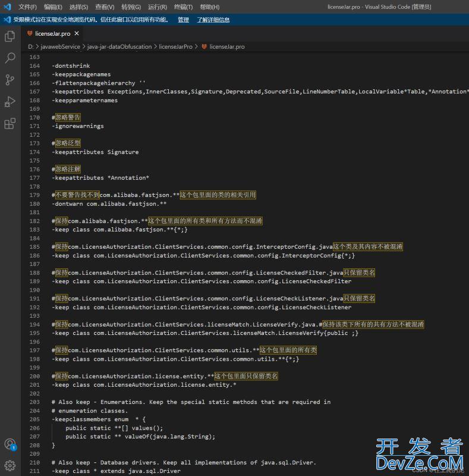Open the 编辑(E) menu
The height and width of the screenshot is (476, 469).
(x=53, y=7)
